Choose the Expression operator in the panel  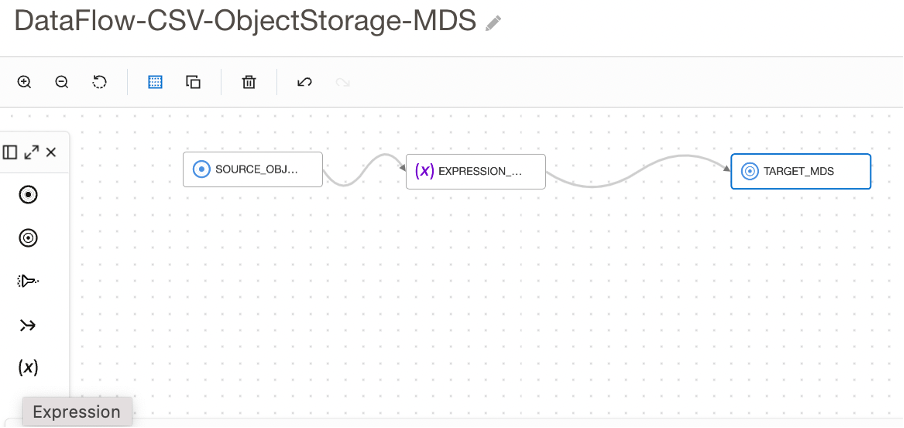29,367
